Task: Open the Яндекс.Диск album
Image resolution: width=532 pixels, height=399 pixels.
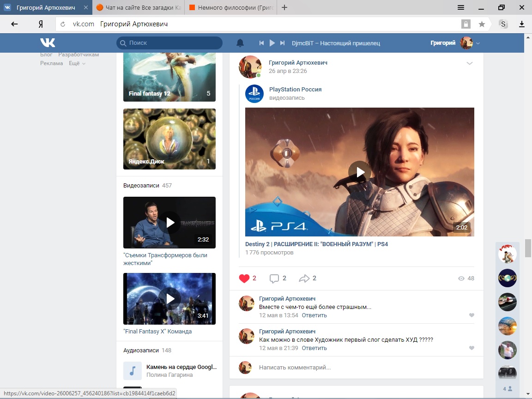Action: (169, 139)
